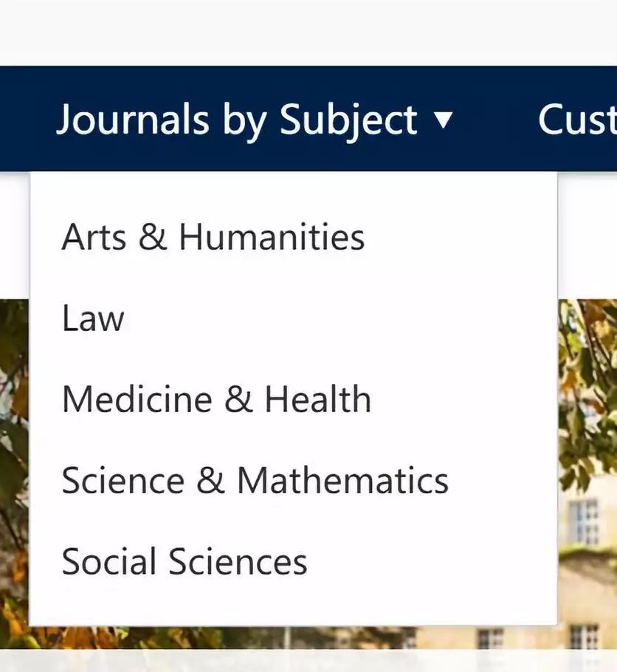This screenshot has width=617, height=672.
Task: Collapse the dropdown using the white triangle arrow
Action: [443, 120]
